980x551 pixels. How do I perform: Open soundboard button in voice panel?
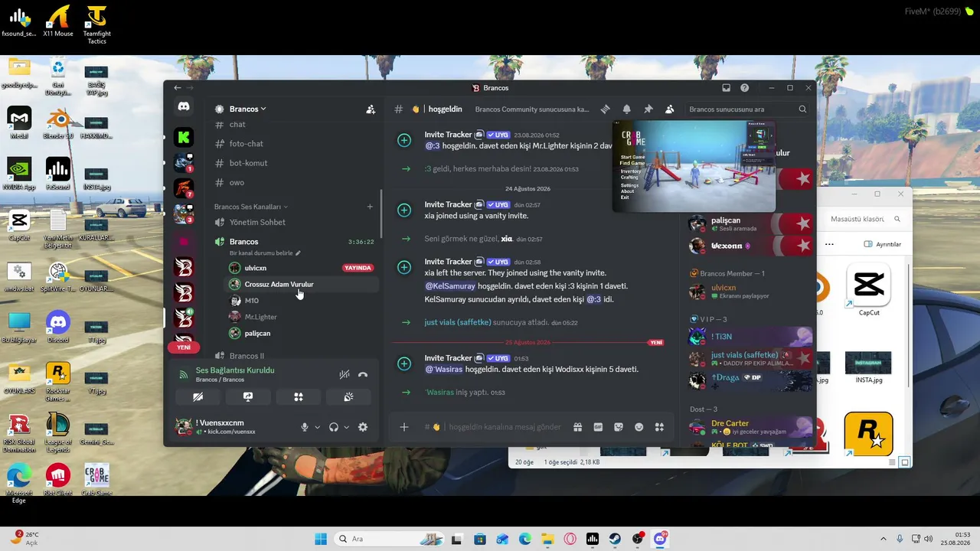[349, 397]
